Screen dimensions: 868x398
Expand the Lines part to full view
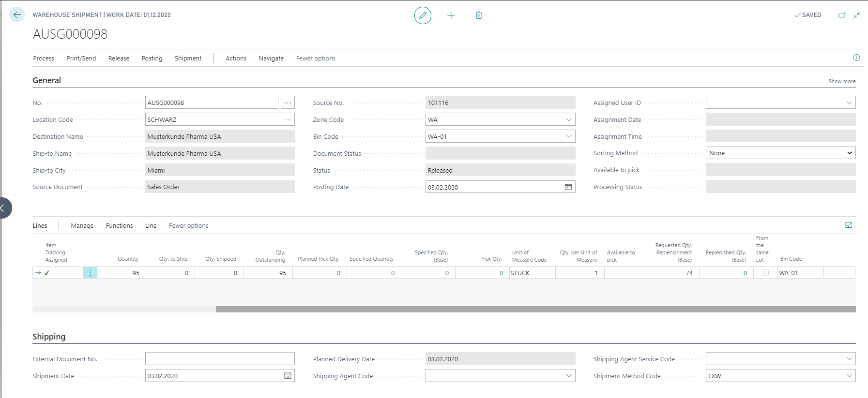pyautogui.click(x=849, y=225)
